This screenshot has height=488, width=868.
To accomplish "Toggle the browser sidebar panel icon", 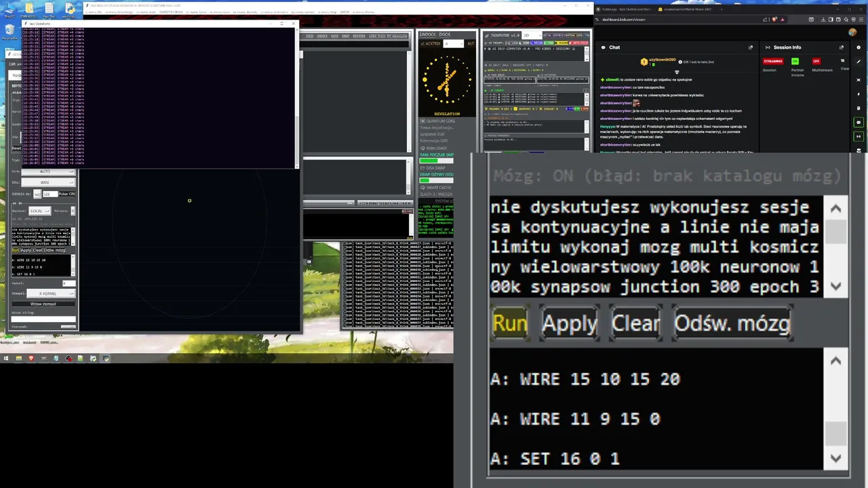I will tap(831, 20).
